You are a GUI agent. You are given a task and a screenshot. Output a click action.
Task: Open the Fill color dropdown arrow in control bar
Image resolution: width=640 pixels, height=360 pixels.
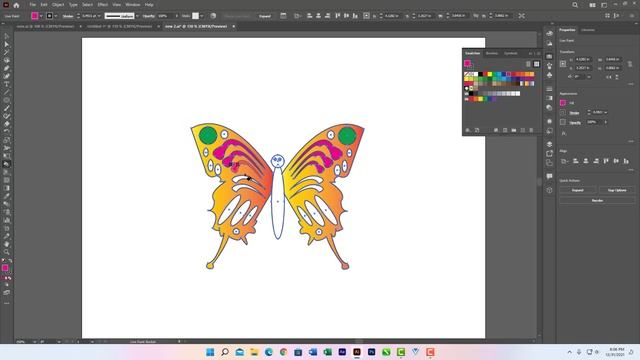tap(41, 16)
